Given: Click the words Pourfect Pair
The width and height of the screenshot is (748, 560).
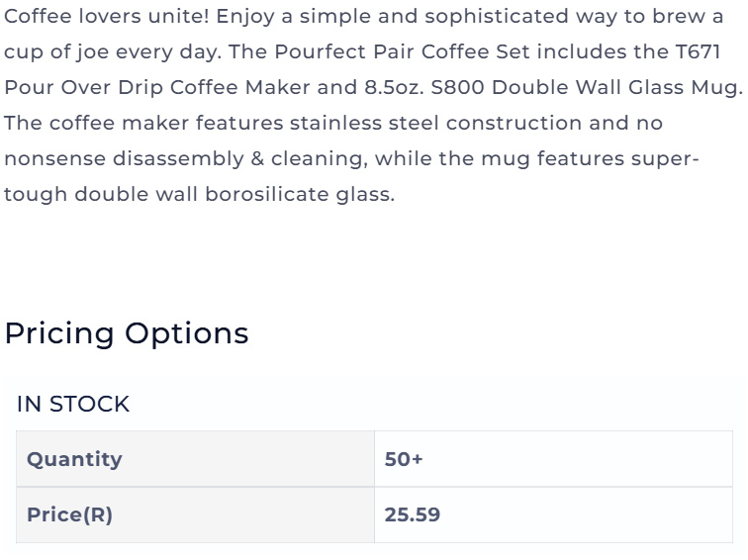Looking at the screenshot, I should click(344, 51).
